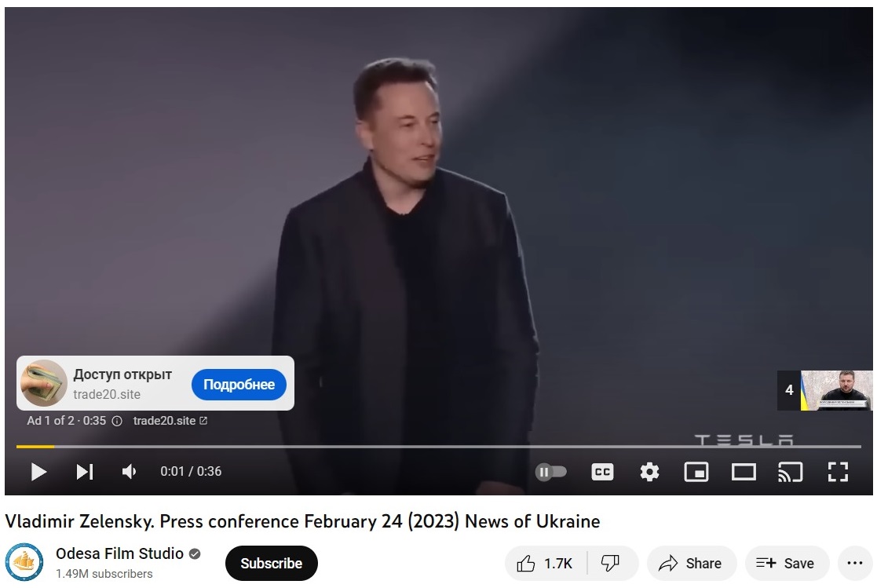Play the paused video ad

point(38,472)
